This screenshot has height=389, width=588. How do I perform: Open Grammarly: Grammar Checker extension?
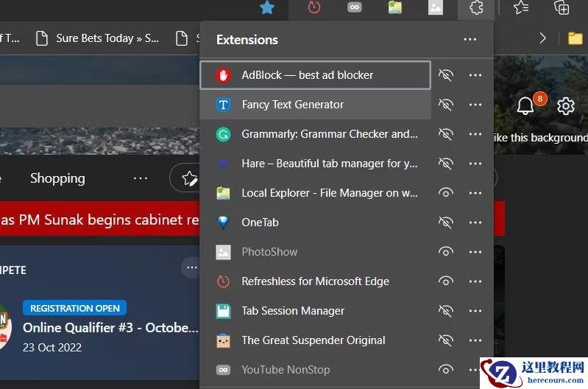(x=316, y=134)
